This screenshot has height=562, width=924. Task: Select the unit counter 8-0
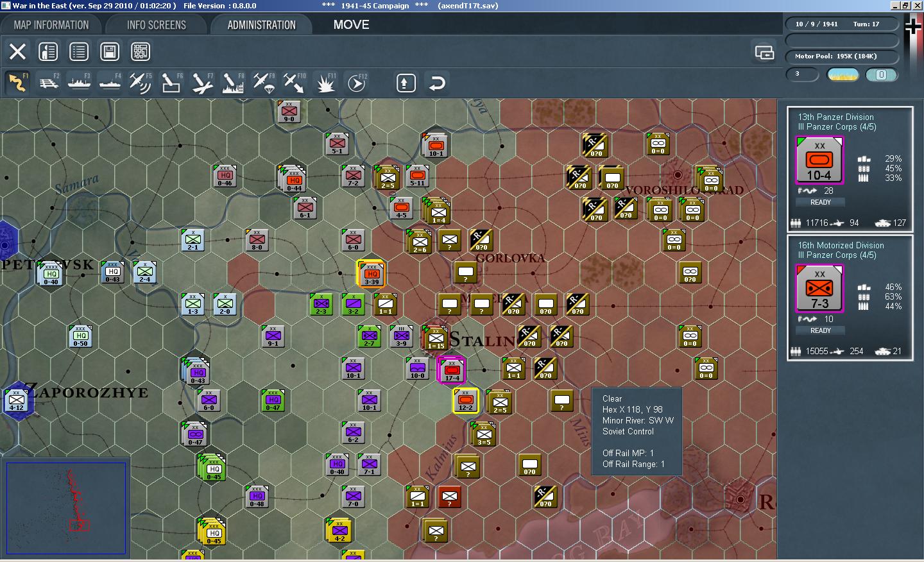pyautogui.click(x=257, y=240)
